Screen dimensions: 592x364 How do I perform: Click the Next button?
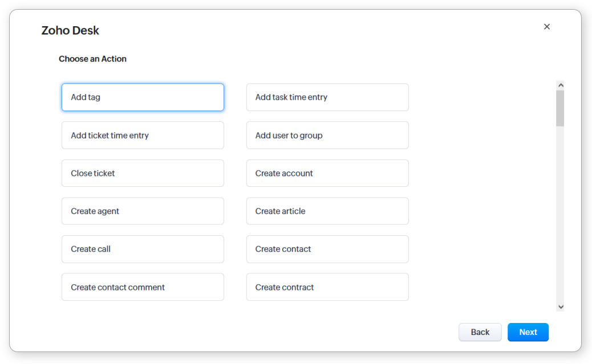click(528, 332)
